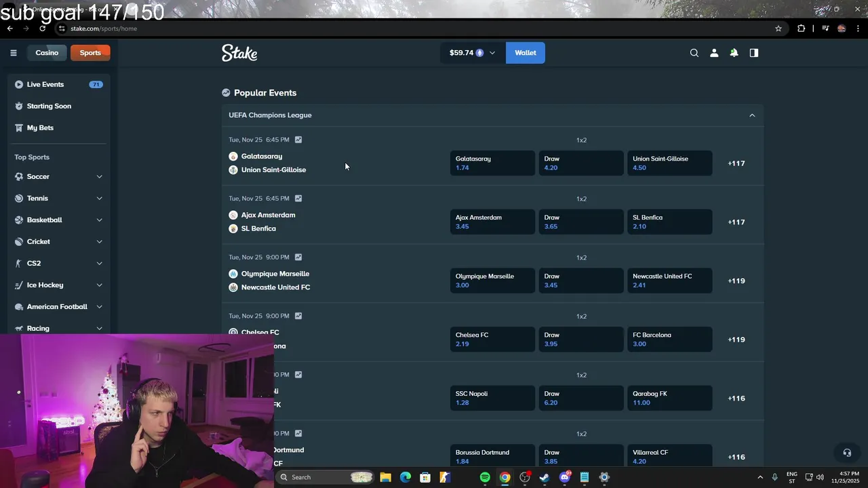Screen dimensions: 868x488
Task: Open Discord from taskbar
Action: click(564, 477)
